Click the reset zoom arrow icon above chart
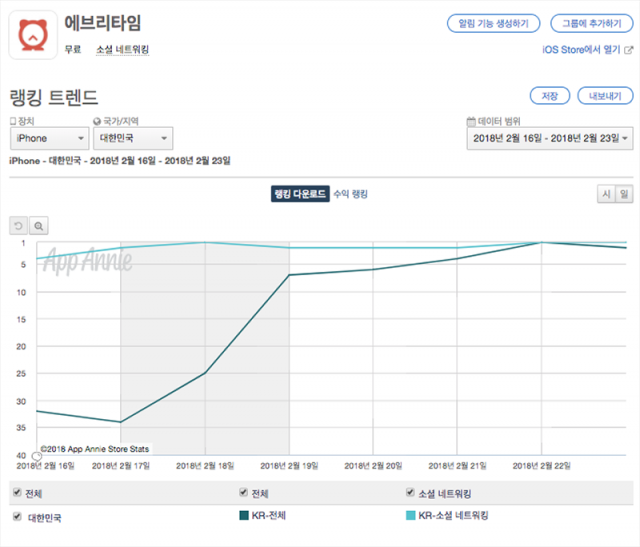 (19, 226)
